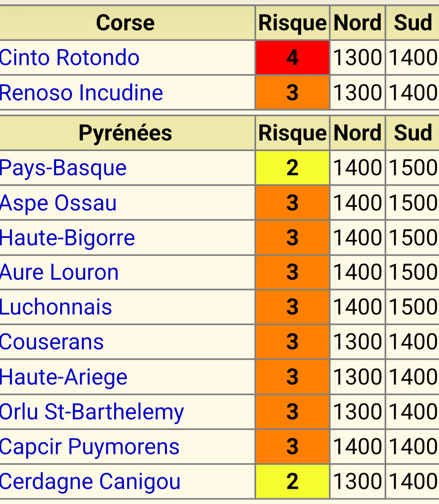439x504 pixels.
Task: Click the Orlu St-Barthelemy link
Action: point(92,412)
